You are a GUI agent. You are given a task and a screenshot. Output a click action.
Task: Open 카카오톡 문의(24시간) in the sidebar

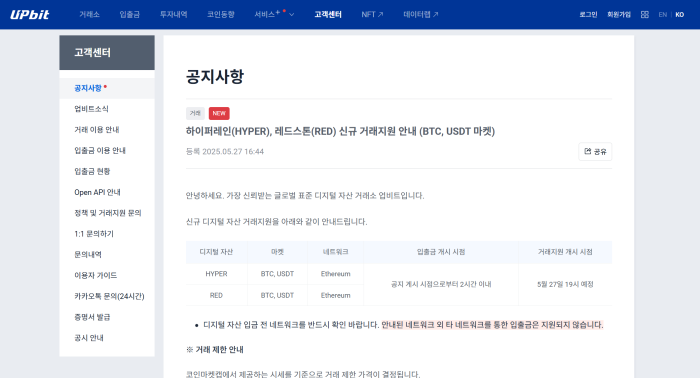(x=107, y=296)
